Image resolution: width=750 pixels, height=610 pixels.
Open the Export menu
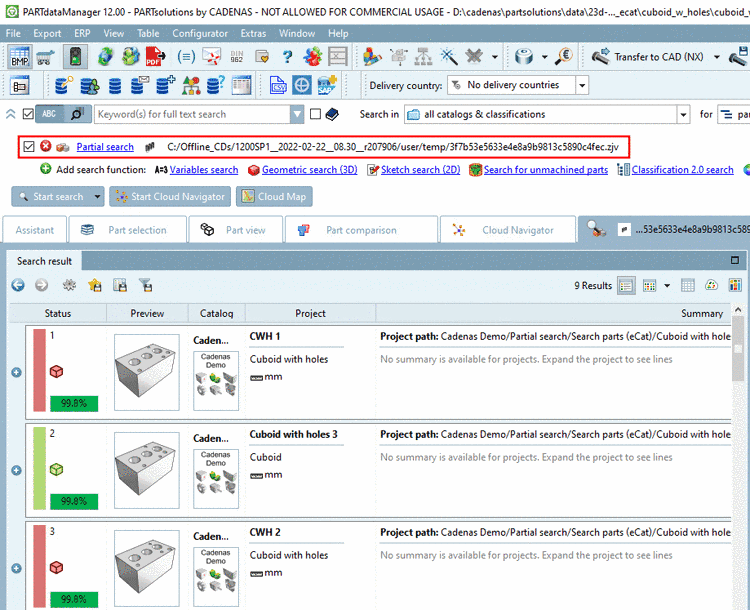coord(47,33)
